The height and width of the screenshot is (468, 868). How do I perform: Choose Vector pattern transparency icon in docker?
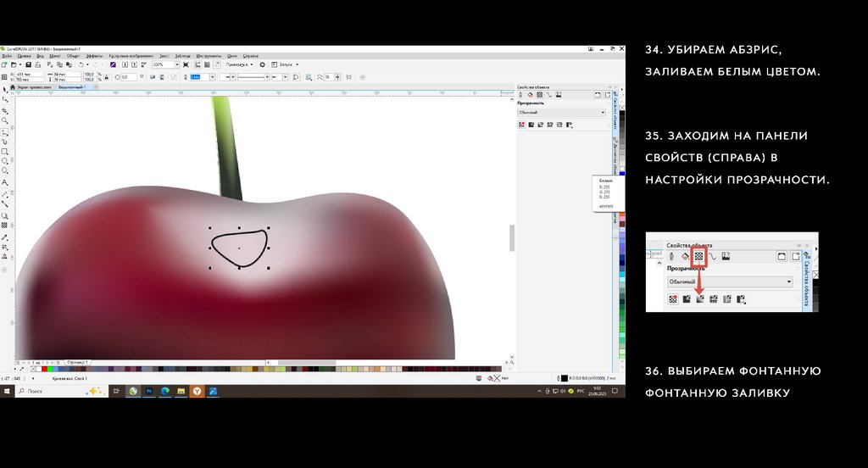point(549,125)
